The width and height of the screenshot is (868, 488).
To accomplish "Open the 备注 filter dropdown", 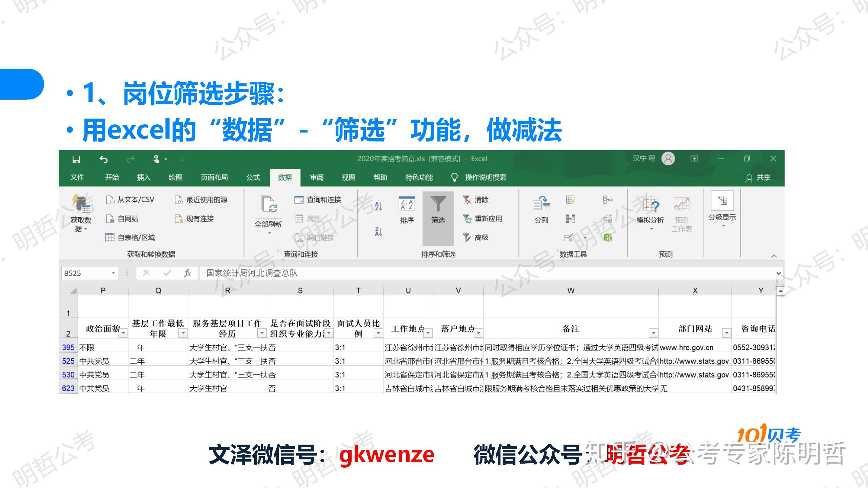I will (x=653, y=333).
